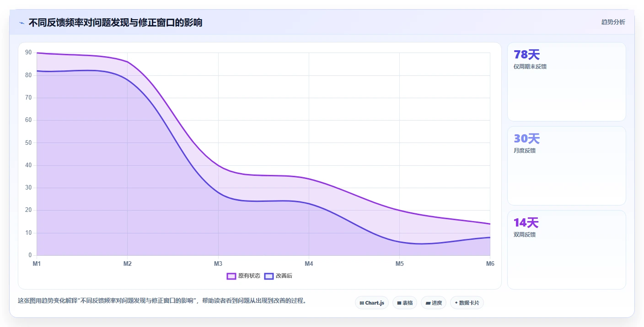
Task: Click the M1 x-axis label
Action: [x=37, y=264]
